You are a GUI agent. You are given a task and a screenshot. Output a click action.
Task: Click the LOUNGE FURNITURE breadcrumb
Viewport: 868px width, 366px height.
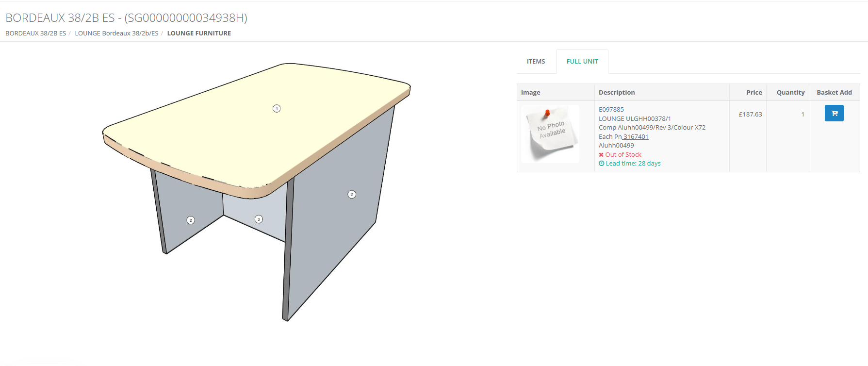point(199,33)
